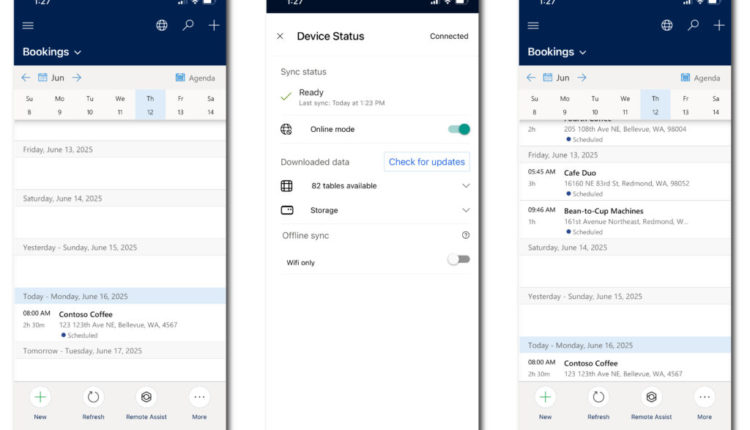Turn off the Online mode switch
This screenshot has width=750, height=430.
tap(459, 129)
